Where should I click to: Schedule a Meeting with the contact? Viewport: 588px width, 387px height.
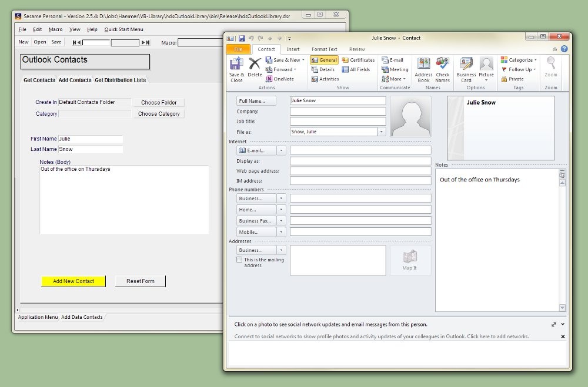[x=395, y=69]
